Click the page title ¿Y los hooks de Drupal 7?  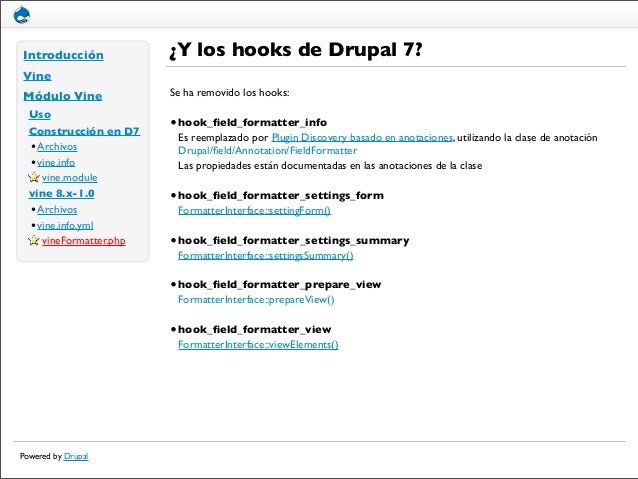[296, 50]
